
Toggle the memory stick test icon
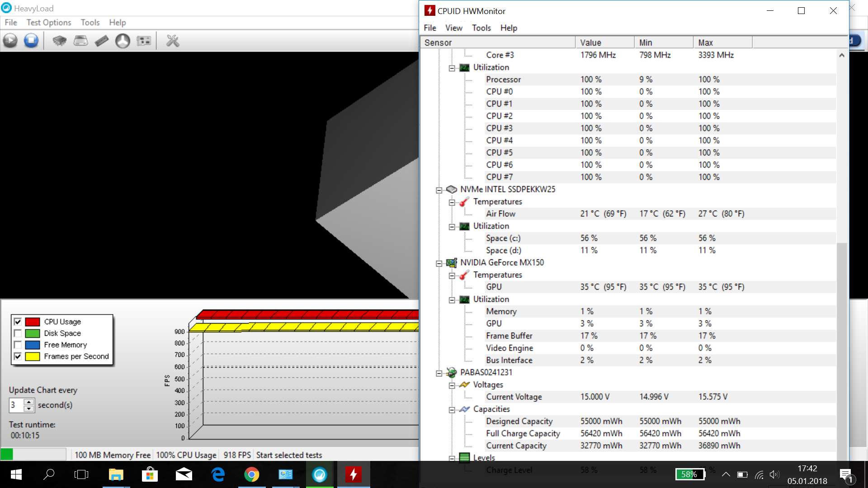[x=102, y=41]
